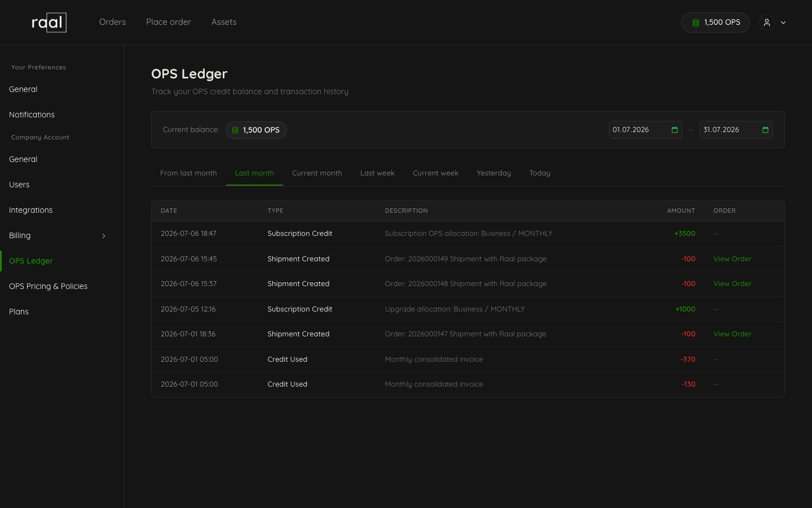Open calendar icon for end date 31.07.2026
The image size is (812, 508).
(x=765, y=130)
